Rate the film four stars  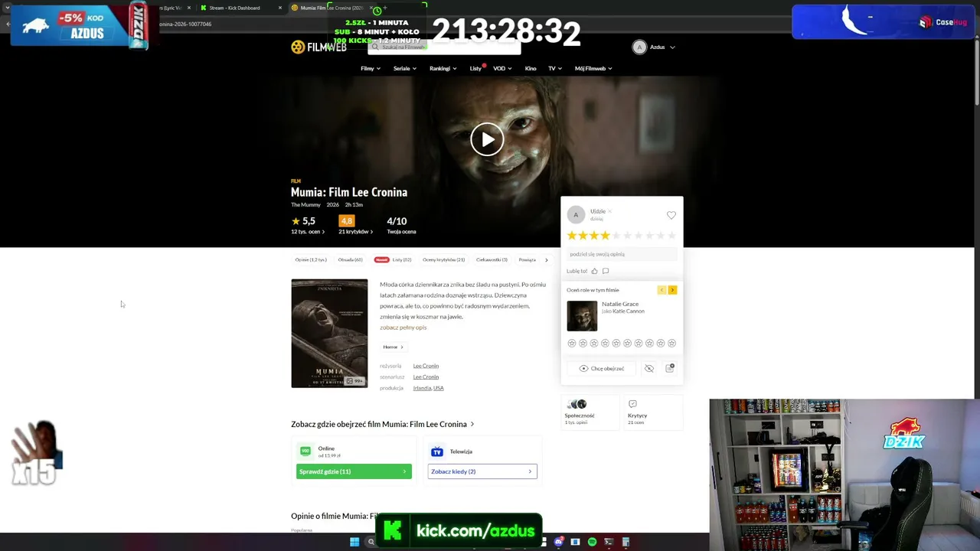[x=605, y=236]
